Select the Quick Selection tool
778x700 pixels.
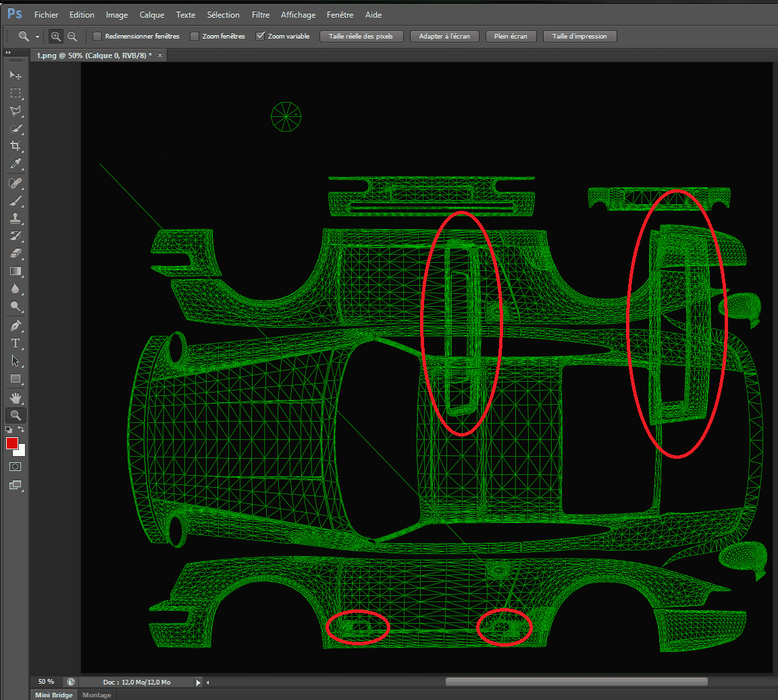point(16,128)
